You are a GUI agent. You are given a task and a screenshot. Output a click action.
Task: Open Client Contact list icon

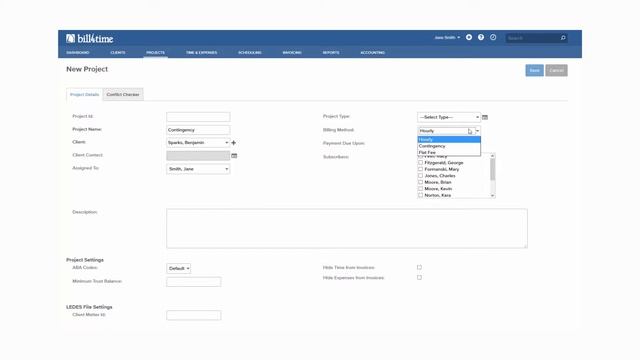[234, 156]
